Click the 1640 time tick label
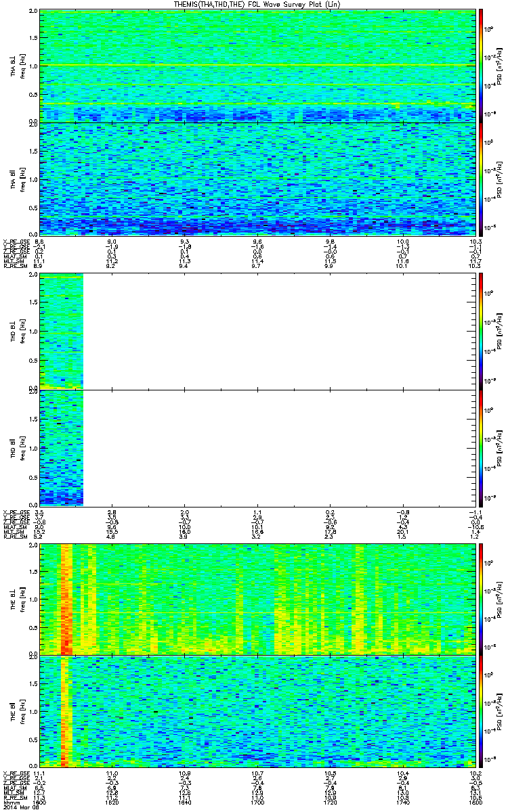The height and width of the screenshot is (812, 508). (x=185, y=802)
